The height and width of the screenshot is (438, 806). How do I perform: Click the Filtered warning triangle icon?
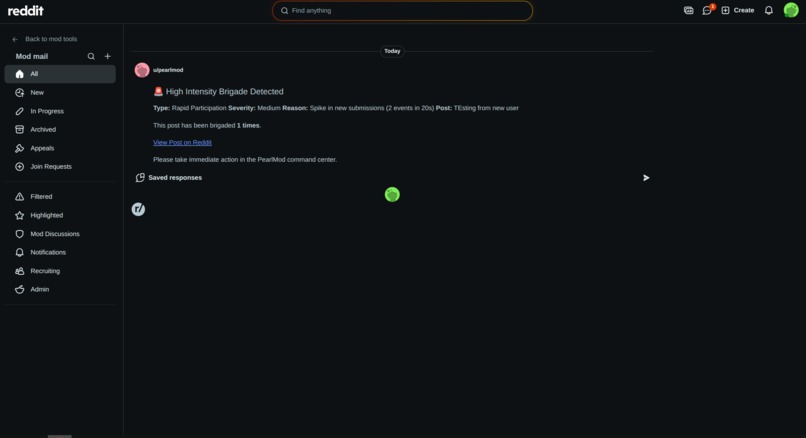coord(20,196)
